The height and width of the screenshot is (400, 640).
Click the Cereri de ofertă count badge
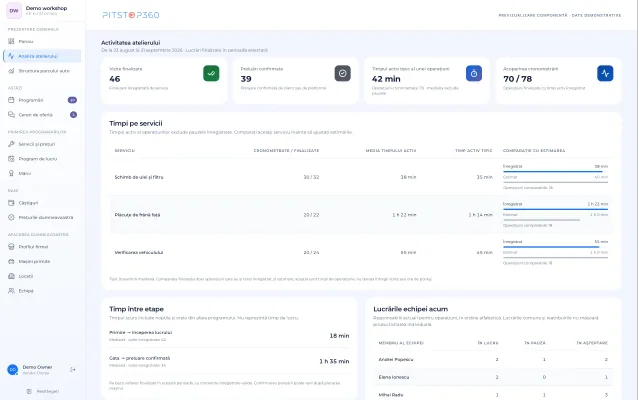click(x=73, y=115)
